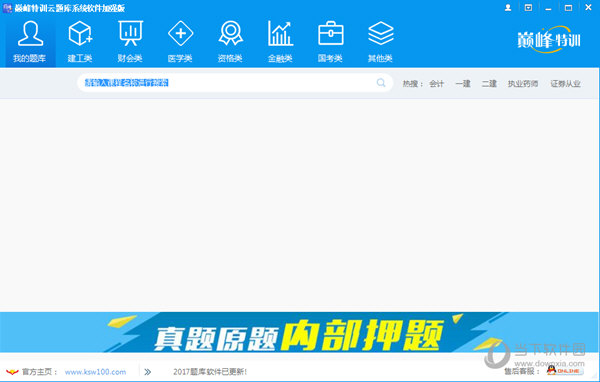Screen dimensions: 600x382
Task: Open the 真题原题内部押题 banner
Action: pos(300,332)
